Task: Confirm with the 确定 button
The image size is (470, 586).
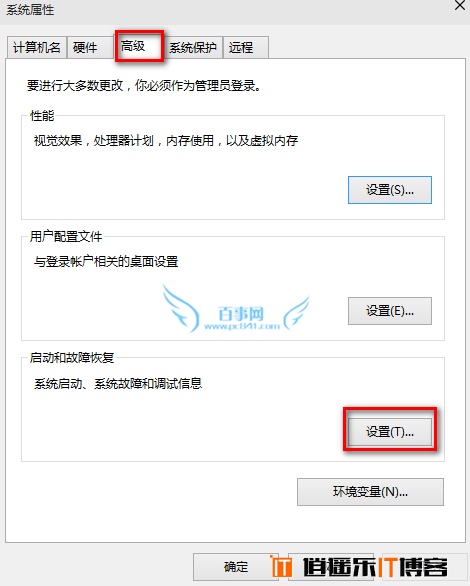Action: 236,567
